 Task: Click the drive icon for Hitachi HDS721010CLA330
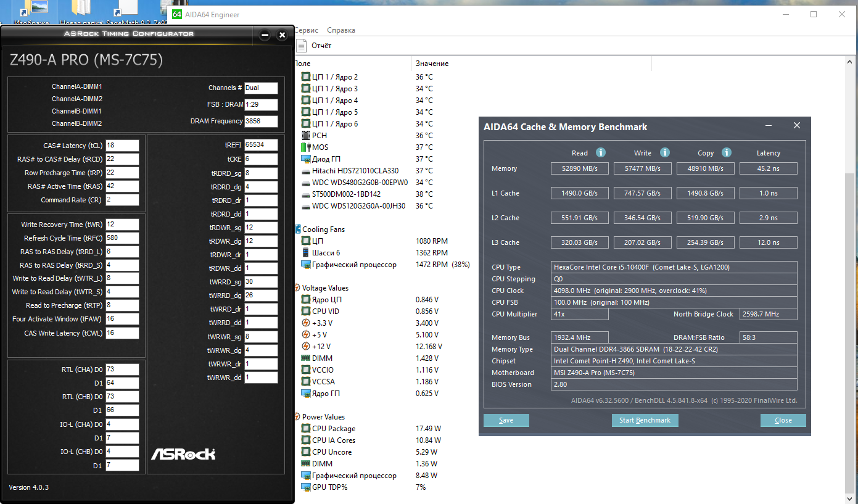coord(306,171)
